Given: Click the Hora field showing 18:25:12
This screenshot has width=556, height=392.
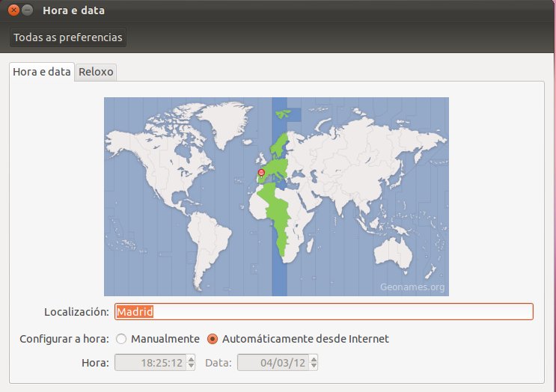Looking at the screenshot, I should (150, 363).
